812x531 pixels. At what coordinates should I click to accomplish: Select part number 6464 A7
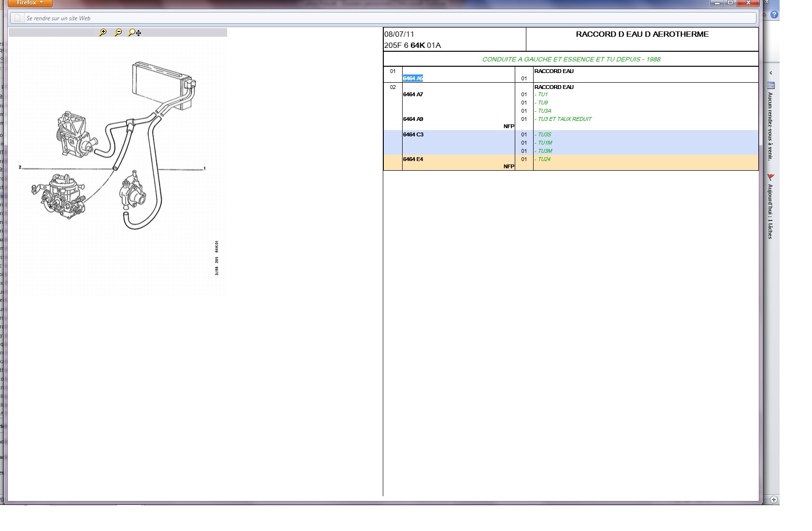pos(413,94)
